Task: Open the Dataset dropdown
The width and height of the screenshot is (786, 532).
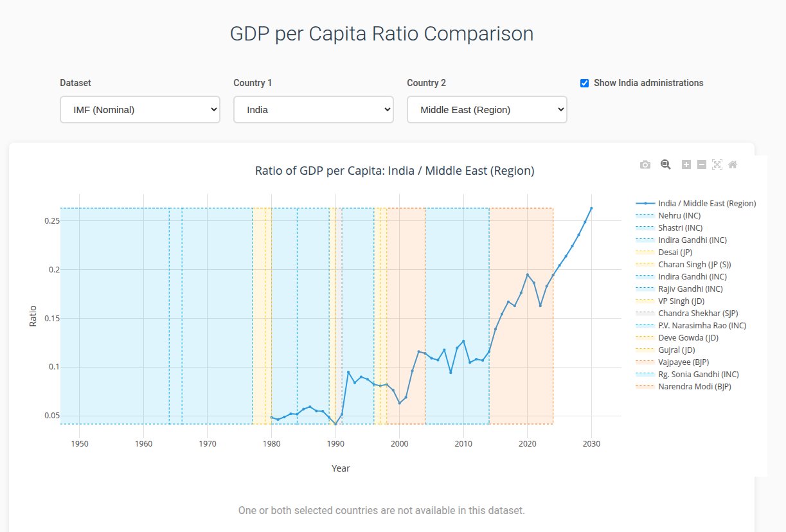Action: pos(140,109)
